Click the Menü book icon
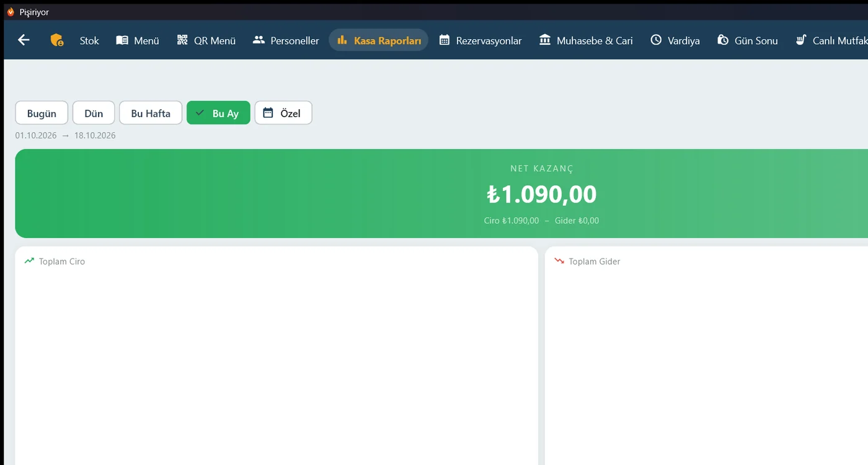868x465 pixels. click(x=122, y=40)
